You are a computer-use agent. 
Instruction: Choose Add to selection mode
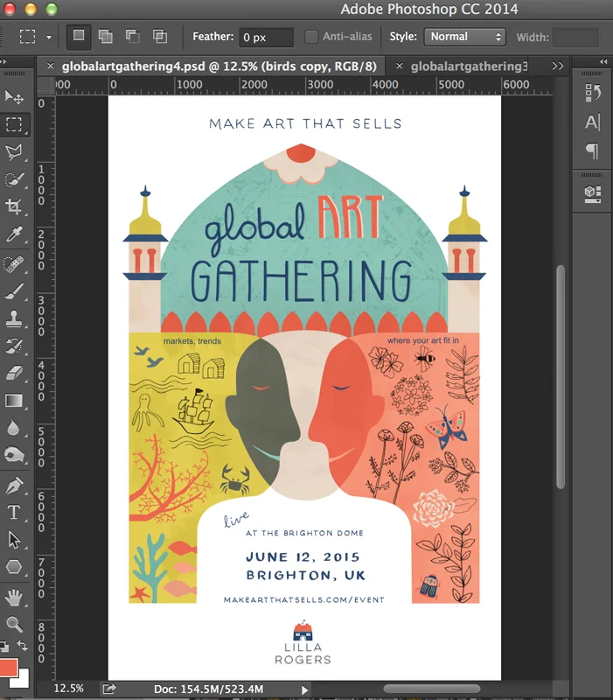105,36
